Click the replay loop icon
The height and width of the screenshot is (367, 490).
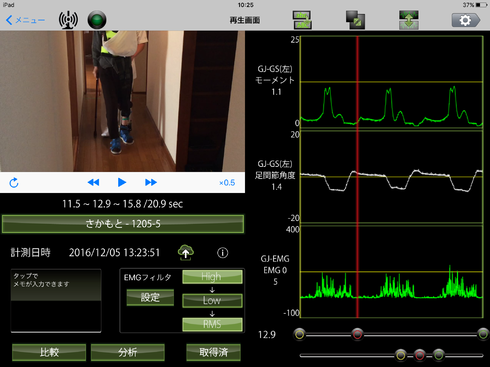pos(14,183)
